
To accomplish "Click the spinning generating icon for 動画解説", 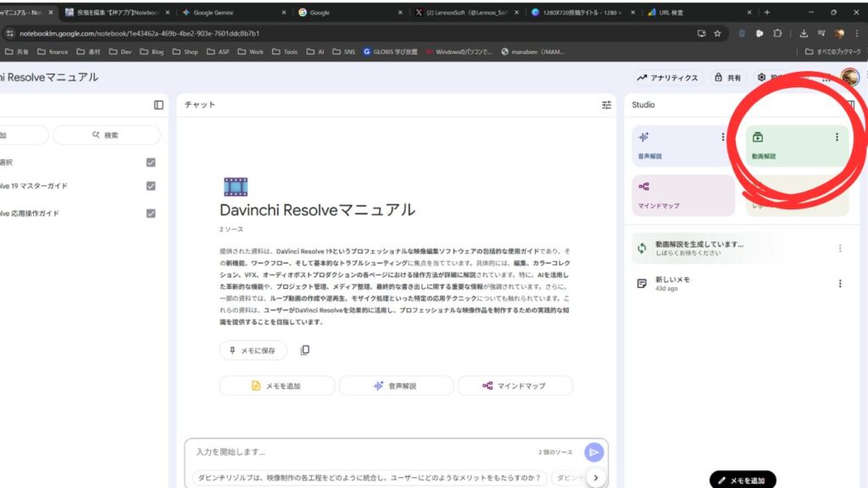I will click(x=642, y=248).
